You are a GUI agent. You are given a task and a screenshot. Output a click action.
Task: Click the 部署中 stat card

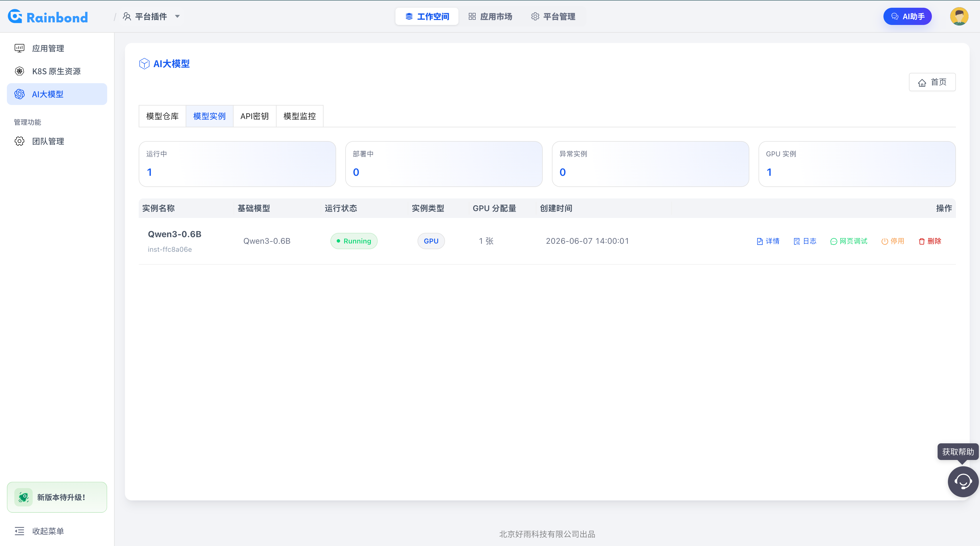click(444, 164)
